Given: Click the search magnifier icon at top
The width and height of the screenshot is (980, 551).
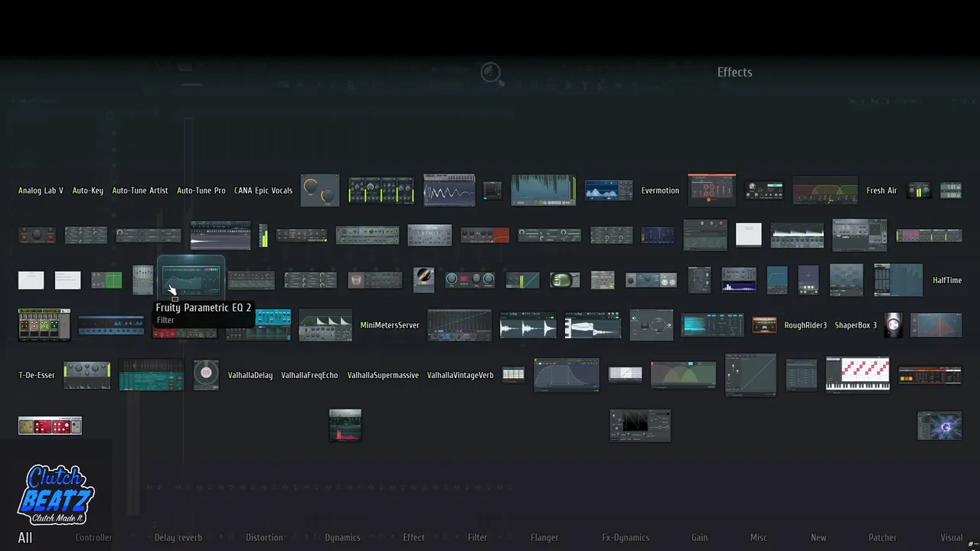Looking at the screenshot, I should [492, 73].
